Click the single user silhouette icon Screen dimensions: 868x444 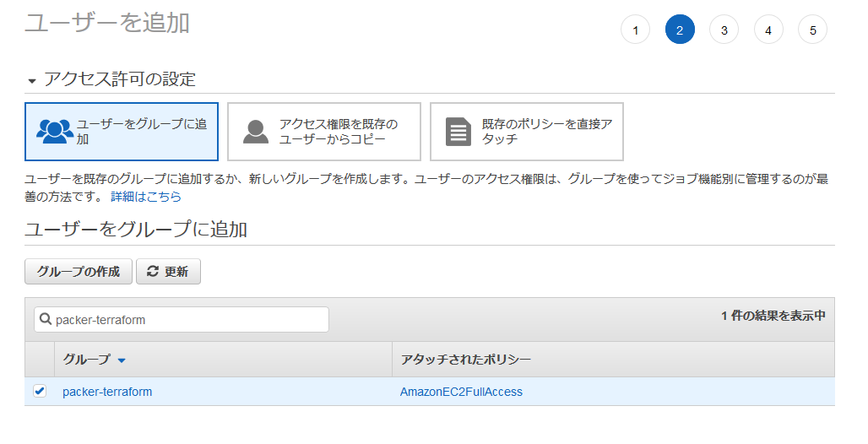pos(255,132)
